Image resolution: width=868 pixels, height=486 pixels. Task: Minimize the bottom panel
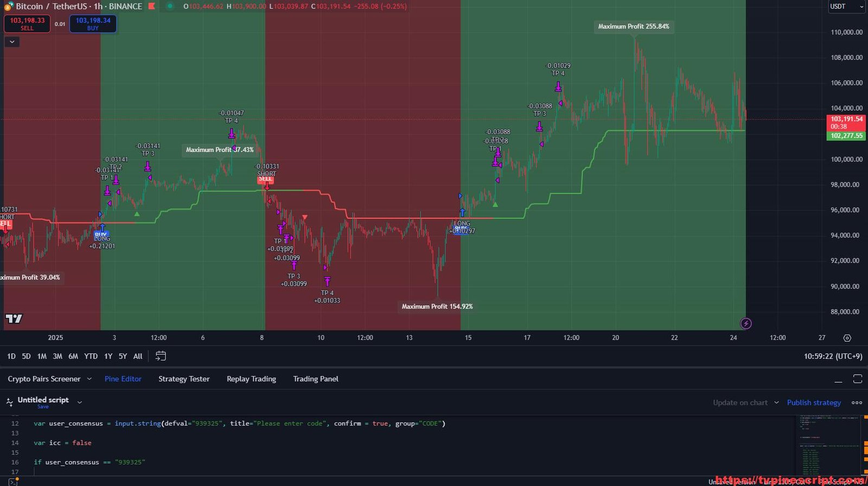(838, 380)
